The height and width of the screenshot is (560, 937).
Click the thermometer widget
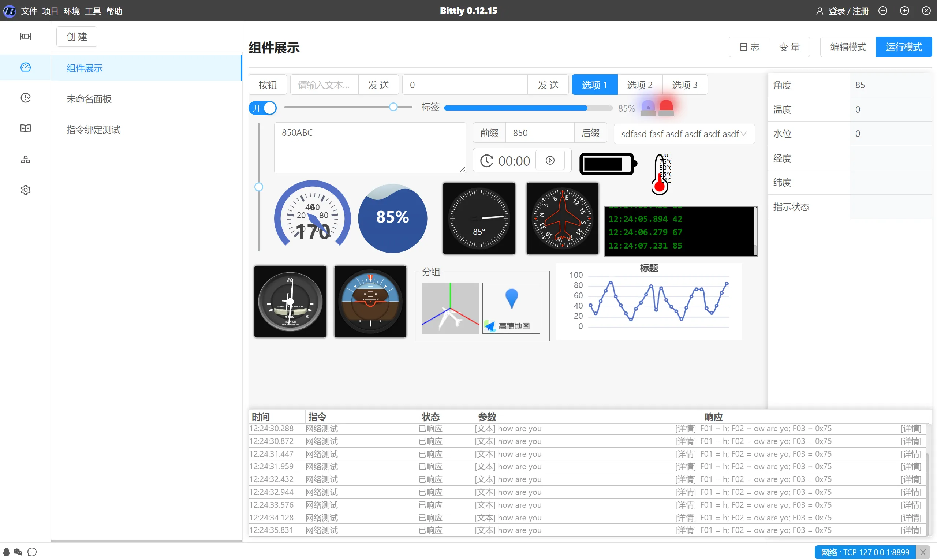pyautogui.click(x=661, y=174)
